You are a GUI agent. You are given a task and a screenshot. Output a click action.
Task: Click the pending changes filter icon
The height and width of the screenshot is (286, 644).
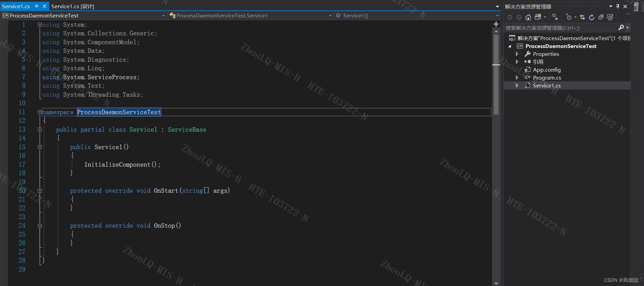click(x=555, y=17)
